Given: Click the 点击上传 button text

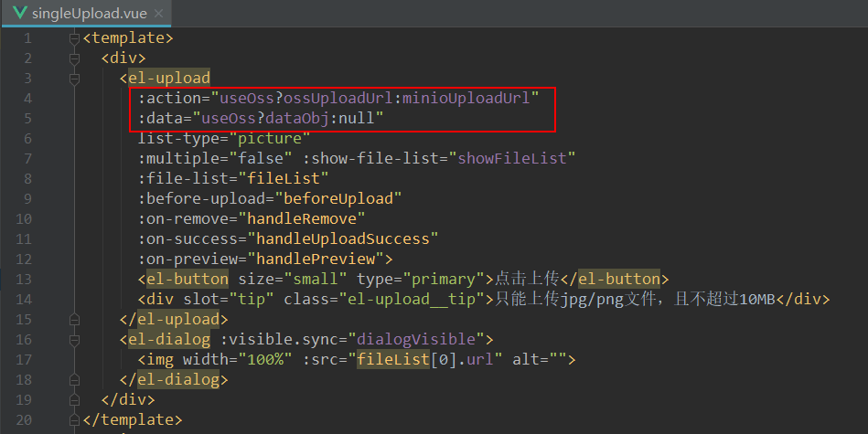Looking at the screenshot, I should pos(527,279).
